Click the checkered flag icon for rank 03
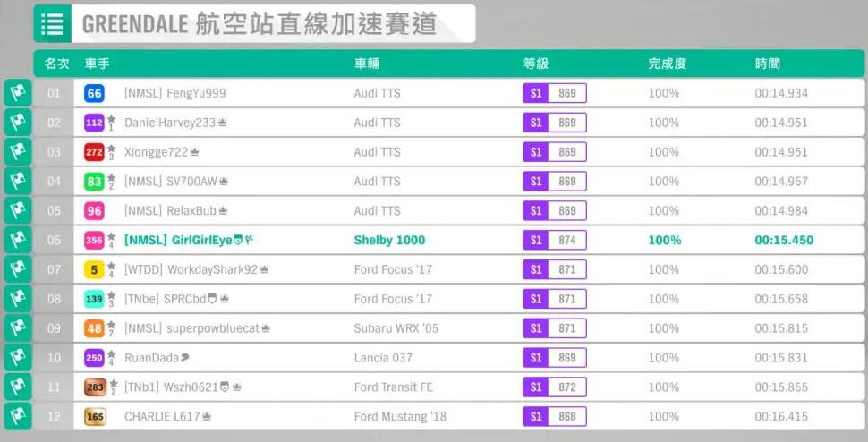 (x=18, y=151)
